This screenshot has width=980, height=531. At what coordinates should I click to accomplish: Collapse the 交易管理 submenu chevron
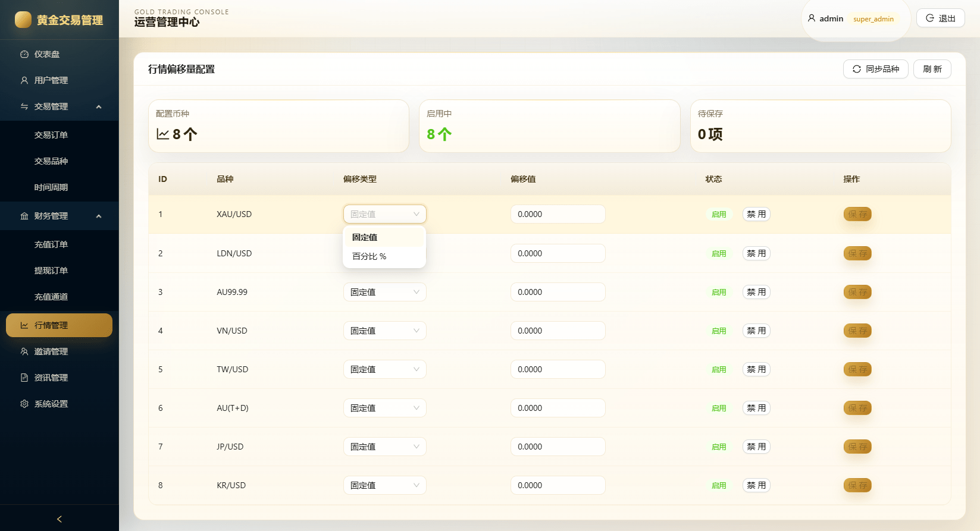tap(99, 106)
